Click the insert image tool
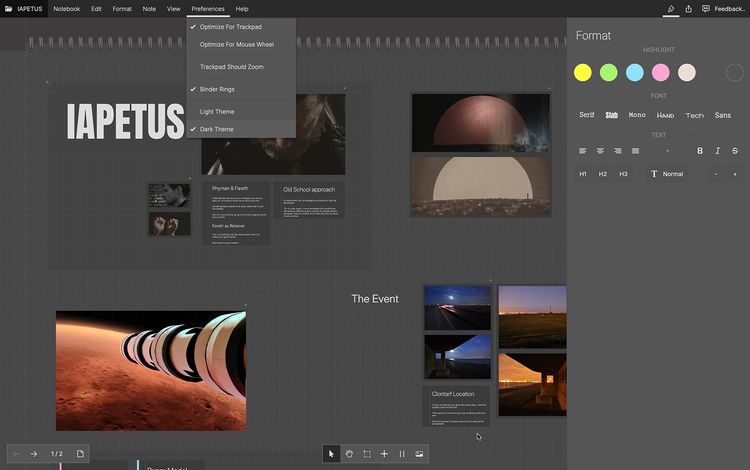The width and height of the screenshot is (750, 470). click(x=419, y=454)
